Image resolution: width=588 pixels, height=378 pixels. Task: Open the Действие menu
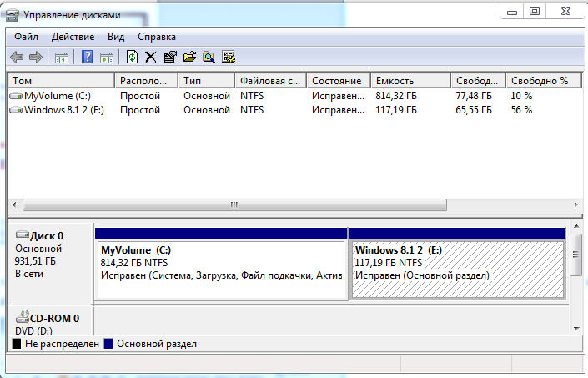click(x=73, y=37)
